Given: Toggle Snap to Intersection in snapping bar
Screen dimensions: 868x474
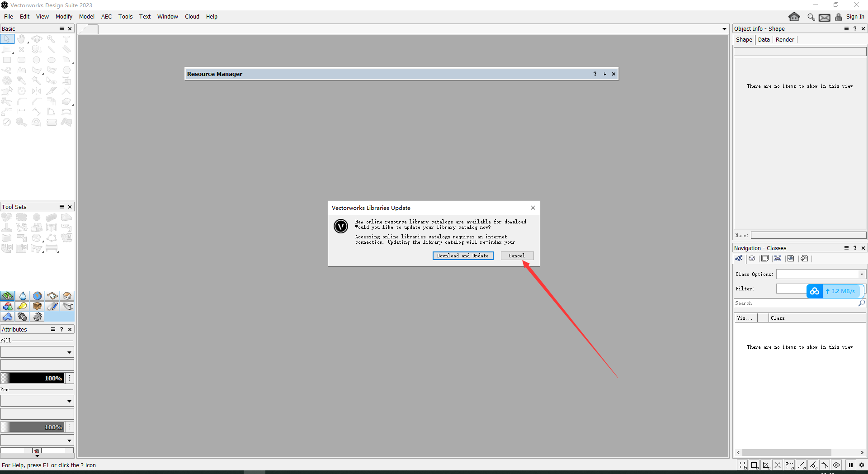Looking at the screenshot, I should [778, 465].
